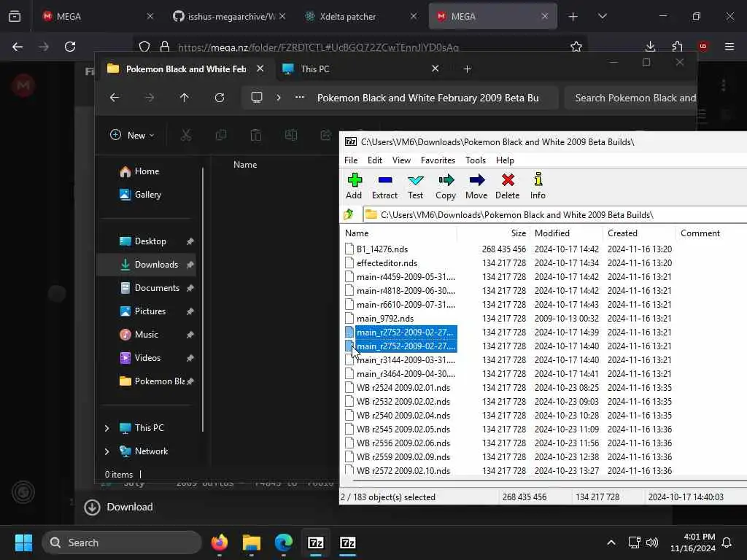Select file main_r3144-2009-03-31
Image resolution: width=747 pixels, height=560 pixels.
[406, 360]
